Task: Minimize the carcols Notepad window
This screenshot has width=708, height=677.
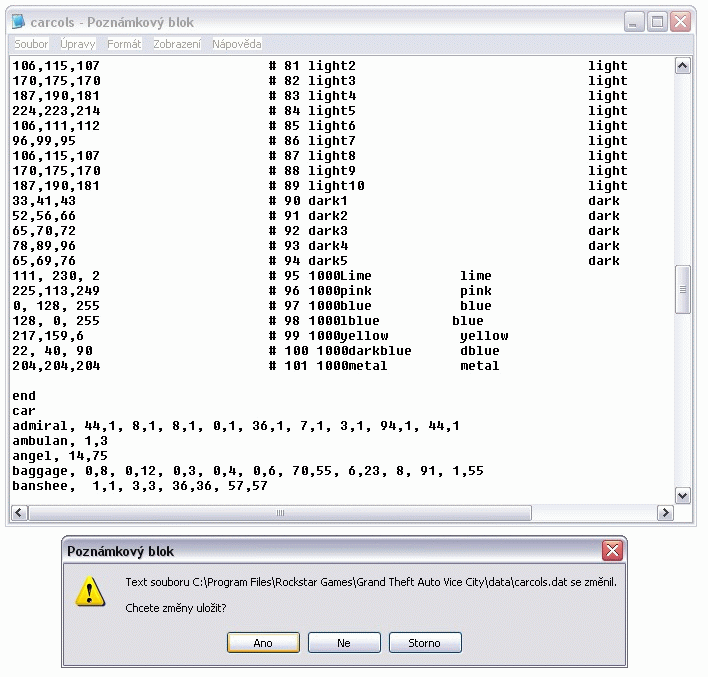Action: point(635,21)
